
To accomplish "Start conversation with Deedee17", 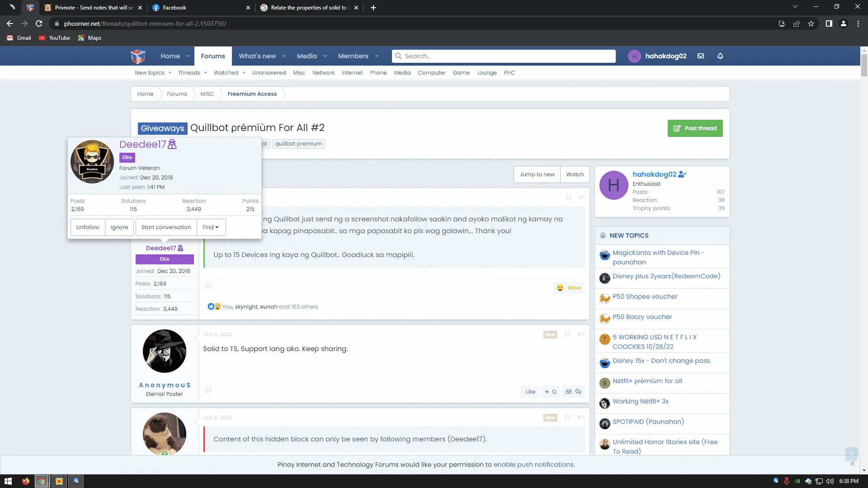I will pos(166,227).
